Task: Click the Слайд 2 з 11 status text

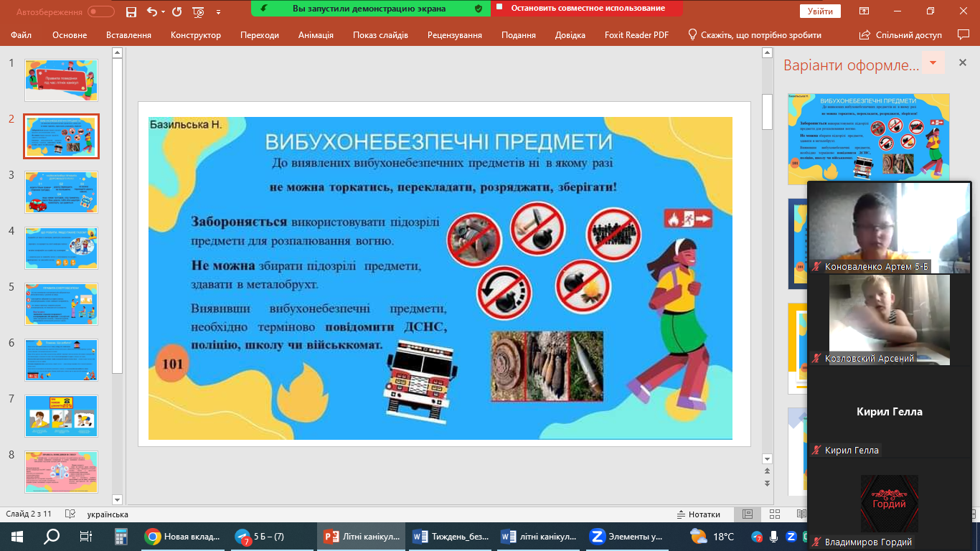Action: click(29, 514)
